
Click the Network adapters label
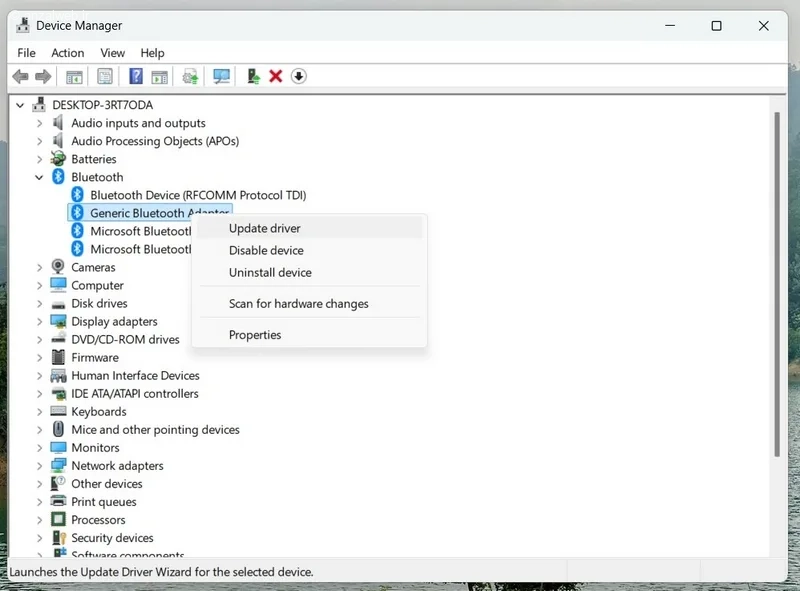(x=117, y=465)
